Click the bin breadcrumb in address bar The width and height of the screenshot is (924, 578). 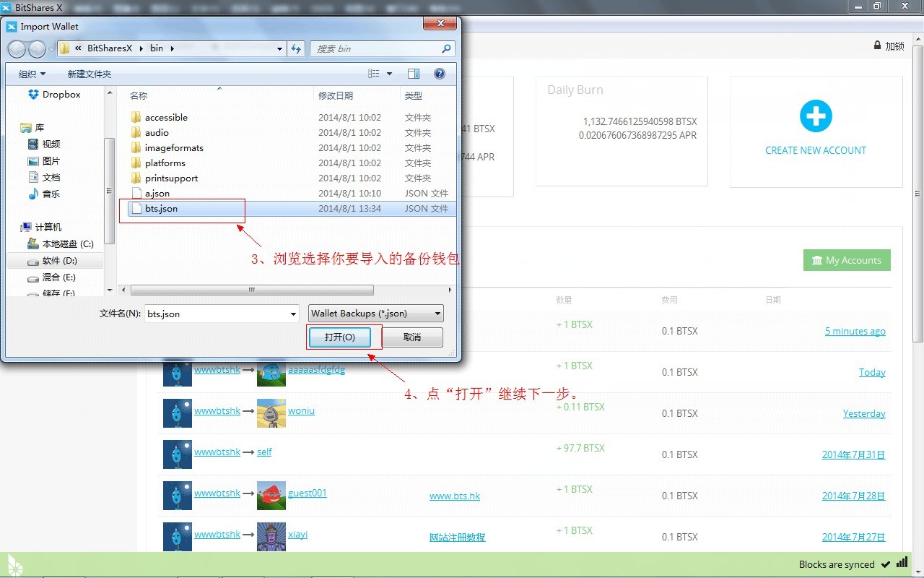coord(157,49)
